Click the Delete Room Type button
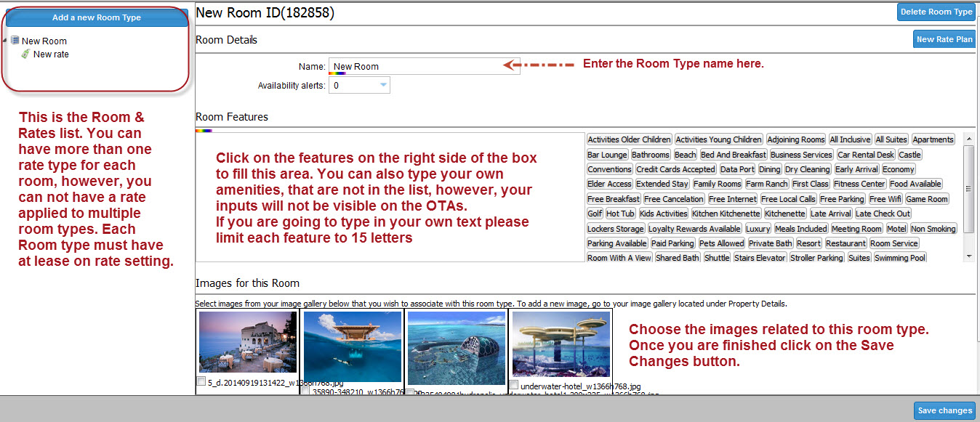Image resolution: width=980 pixels, height=422 pixels. click(936, 12)
